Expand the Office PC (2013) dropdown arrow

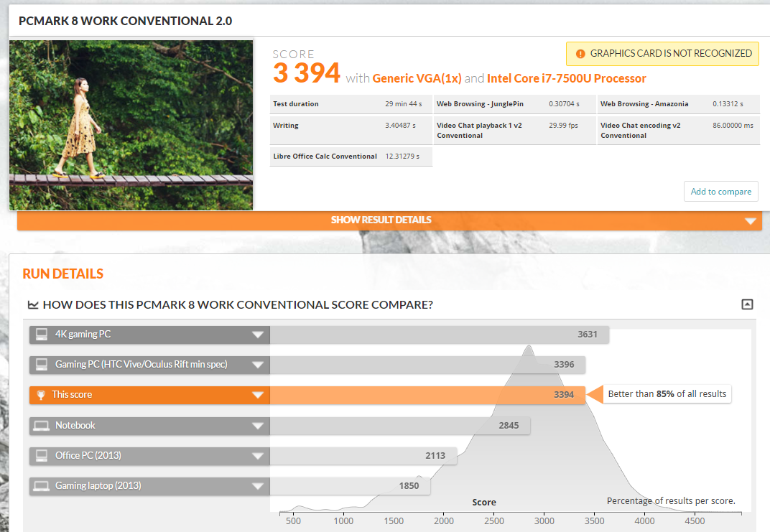pyautogui.click(x=258, y=456)
